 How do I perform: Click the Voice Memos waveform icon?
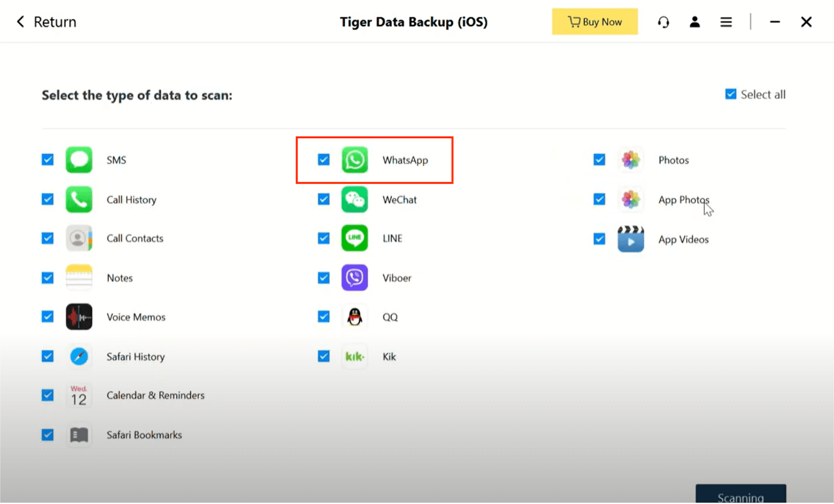[79, 317]
